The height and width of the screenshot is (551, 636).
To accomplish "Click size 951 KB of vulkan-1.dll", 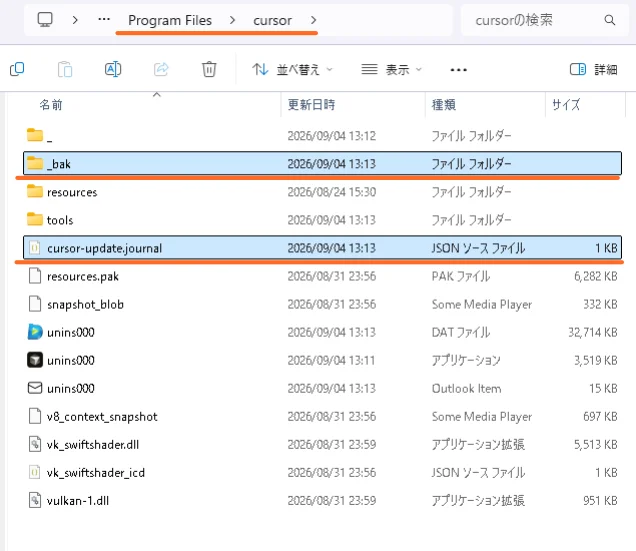I will (600, 501).
